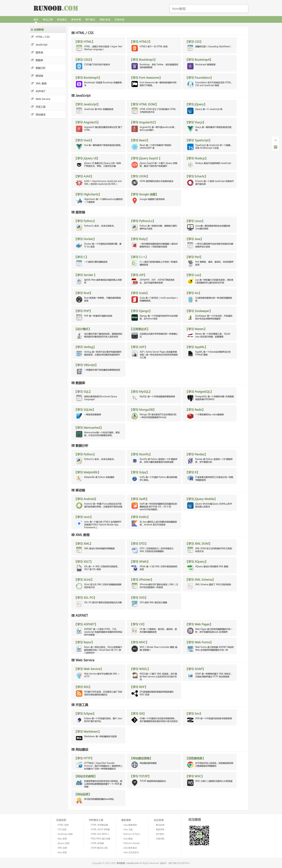Screen dimensions: 282x868
Task: Open the Bootstrap3 purple B icon
Action: click(134, 66)
